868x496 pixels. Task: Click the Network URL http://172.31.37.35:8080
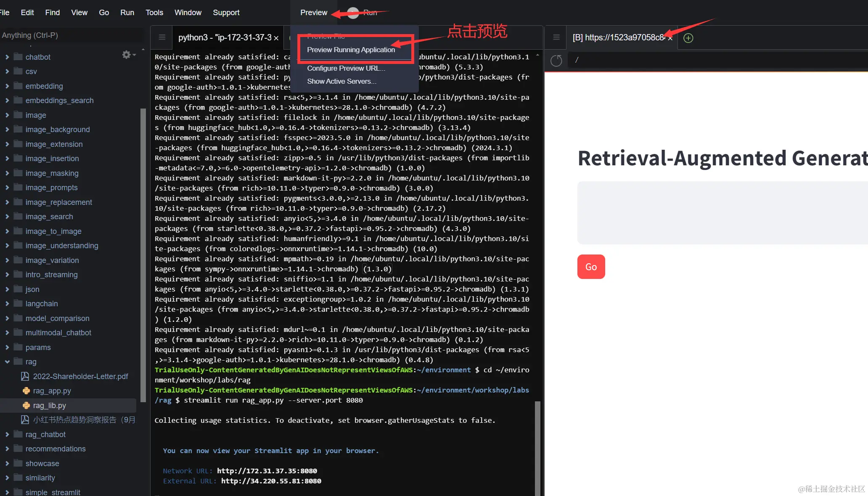(x=267, y=471)
